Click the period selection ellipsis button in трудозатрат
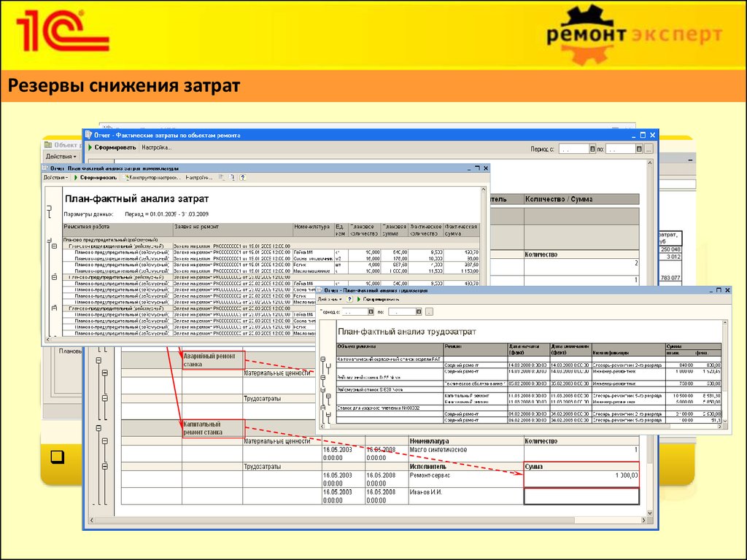Image resolution: width=747 pixels, height=560 pixels. click(x=429, y=312)
